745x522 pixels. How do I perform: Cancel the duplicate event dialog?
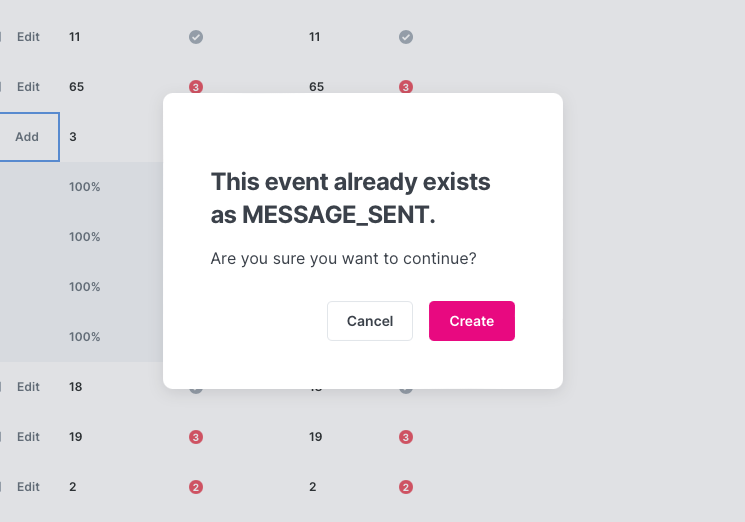[x=369, y=321]
